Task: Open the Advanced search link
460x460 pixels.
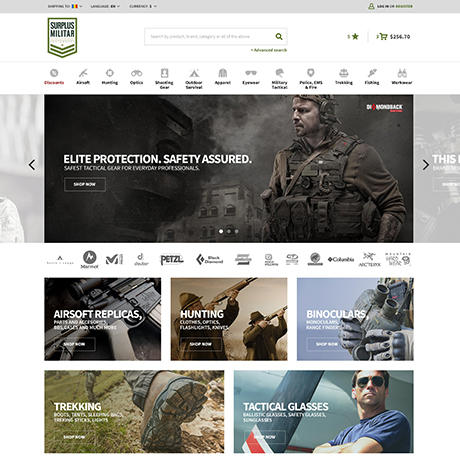Action: [269, 50]
